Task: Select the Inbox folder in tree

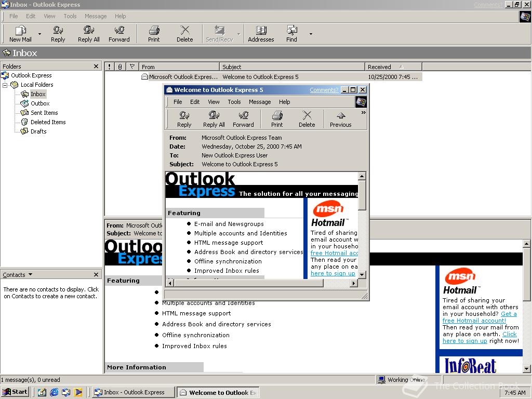Action: [37, 94]
